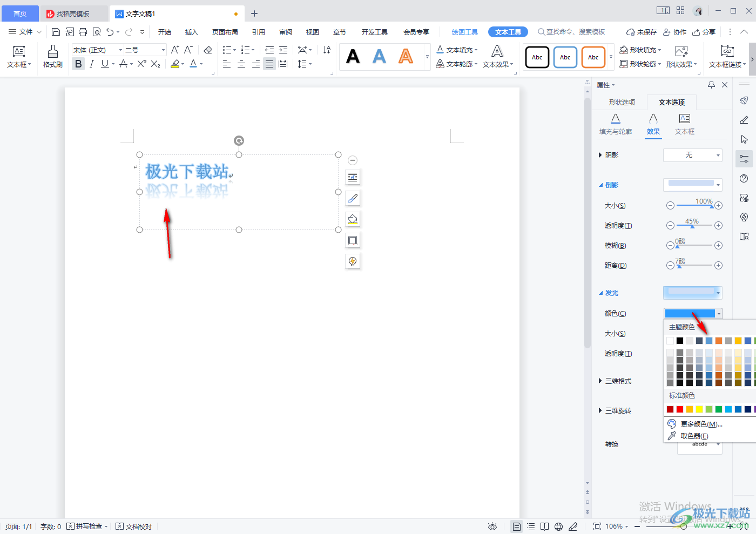756x534 pixels.
Task: Click the lightbulb idea icon beside text box
Action: tap(353, 261)
